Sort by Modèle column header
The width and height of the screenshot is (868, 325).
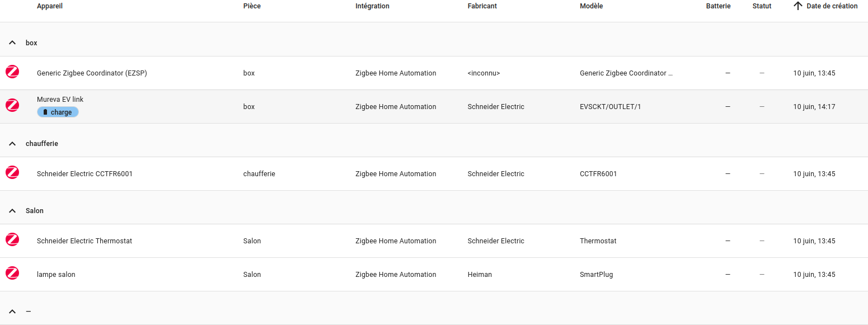[x=592, y=6]
